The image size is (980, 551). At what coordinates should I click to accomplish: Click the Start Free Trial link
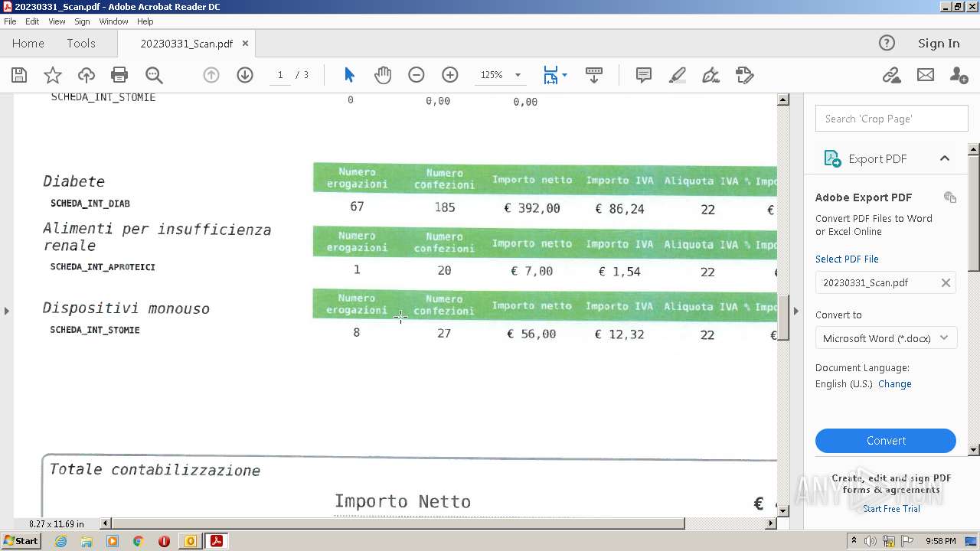pos(891,509)
